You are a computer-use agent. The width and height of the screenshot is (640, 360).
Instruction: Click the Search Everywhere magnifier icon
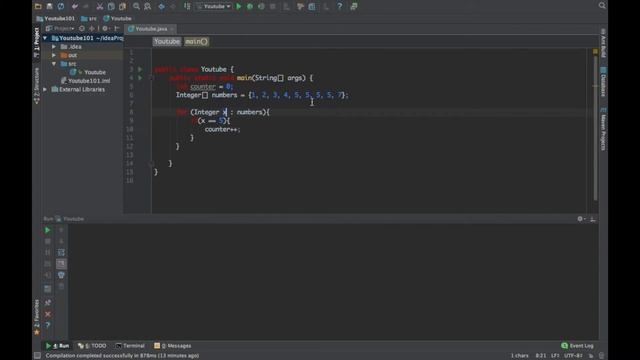[x=602, y=6]
